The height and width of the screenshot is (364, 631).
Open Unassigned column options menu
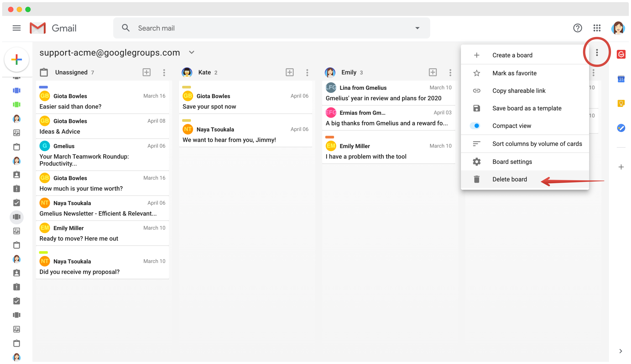[x=164, y=73]
